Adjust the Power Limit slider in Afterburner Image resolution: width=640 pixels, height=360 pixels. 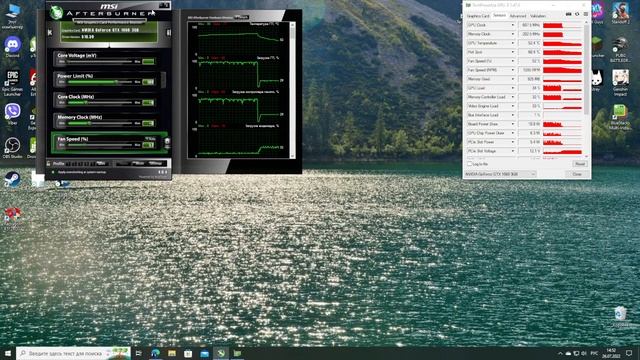[x=100, y=82]
